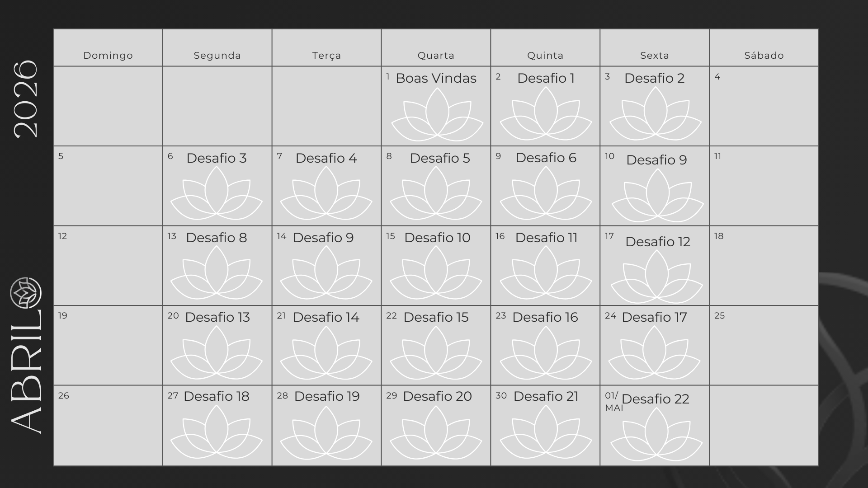Click the lotus icon in the Desafio 5 cell
Viewport: 868px width, 488px height.
(x=436, y=194)
